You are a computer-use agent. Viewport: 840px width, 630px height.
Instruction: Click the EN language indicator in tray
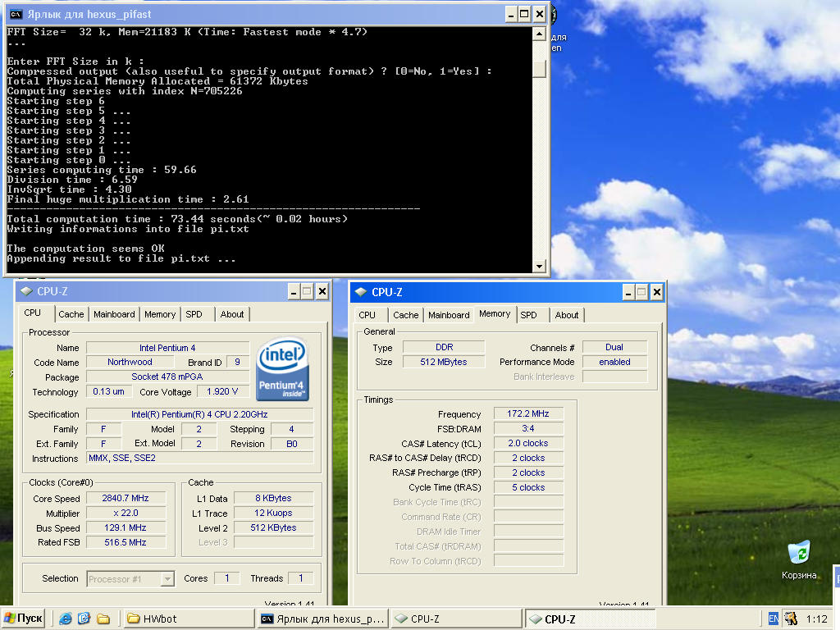coord(773,619)
